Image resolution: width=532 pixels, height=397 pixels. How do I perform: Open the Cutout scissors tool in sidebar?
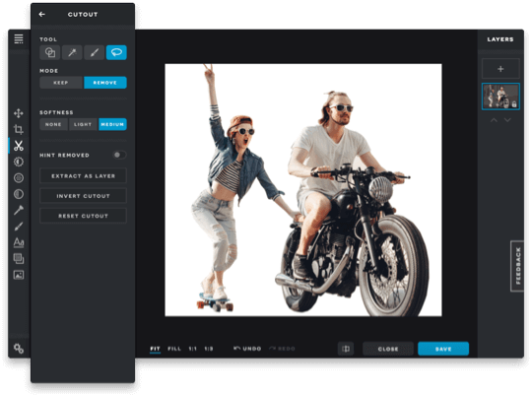(19, 146)
